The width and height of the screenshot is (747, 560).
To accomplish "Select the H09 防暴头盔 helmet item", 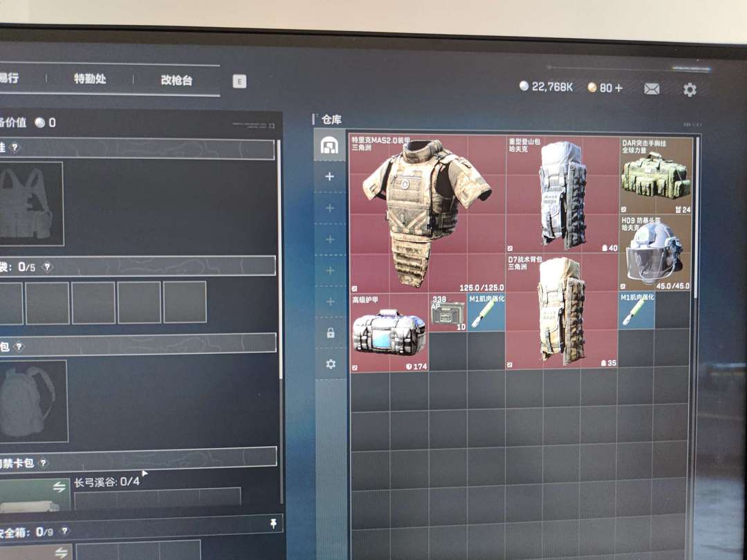I will click(x=656, y=253).
